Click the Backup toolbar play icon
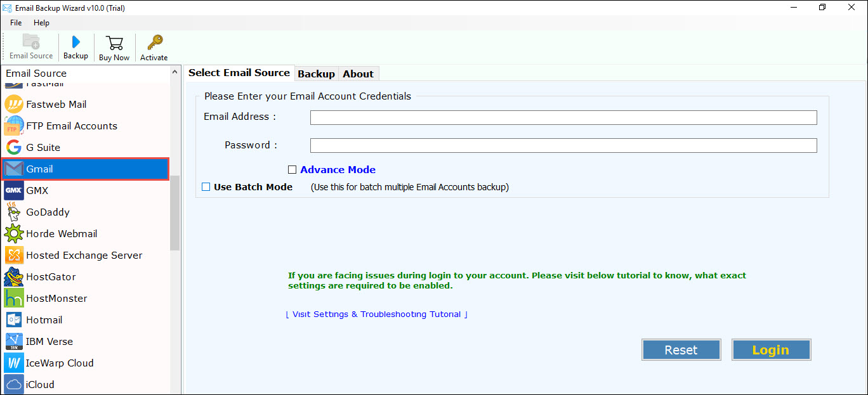This screenshot has height=395, width=868. point(76,42)
